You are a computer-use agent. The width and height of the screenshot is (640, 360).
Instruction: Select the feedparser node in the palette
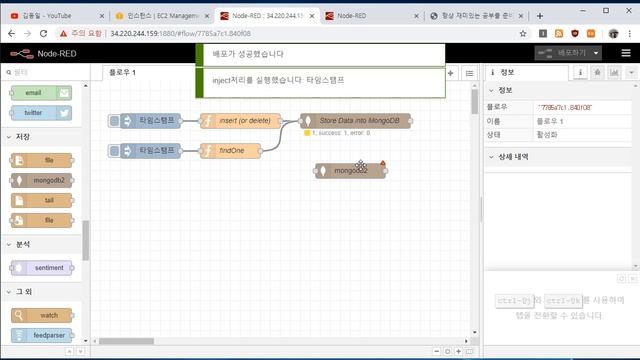pyautogui.click(x=41, y=336)
